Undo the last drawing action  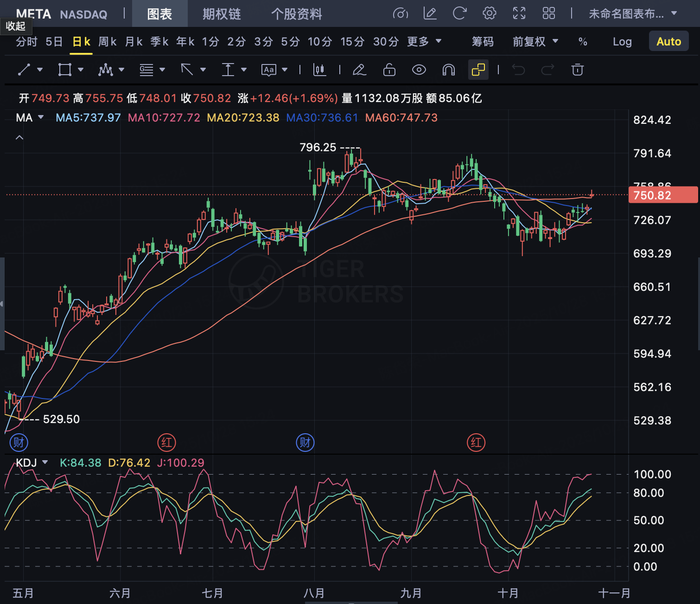click(x=518, y=70)
